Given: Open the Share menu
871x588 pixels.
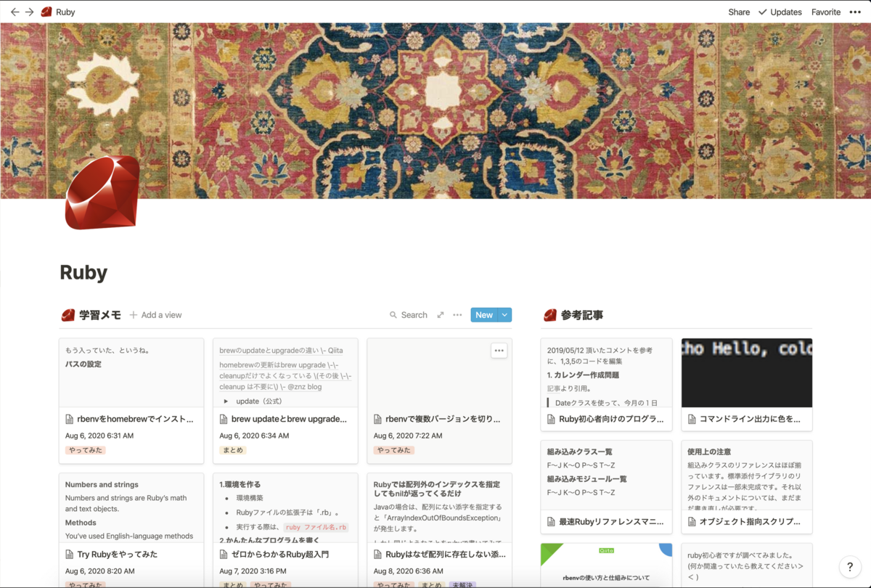Looking at the screenshot, I should (739, 12).
